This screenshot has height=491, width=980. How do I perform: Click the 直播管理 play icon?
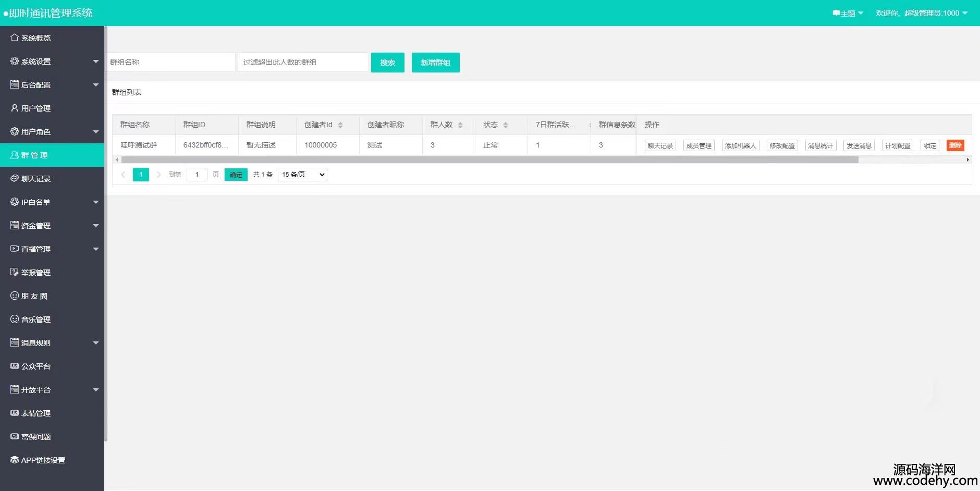(x=15, y=249)
